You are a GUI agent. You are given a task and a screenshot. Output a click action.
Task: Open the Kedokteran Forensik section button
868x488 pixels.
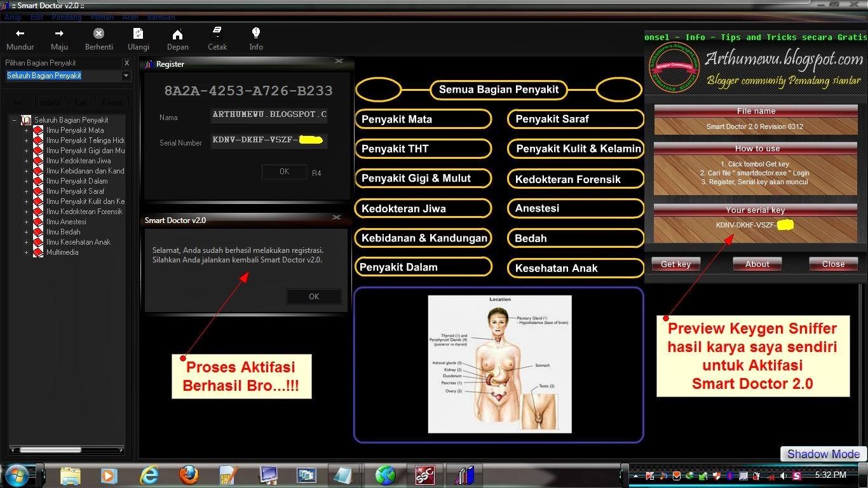pyautogui.click(x=576, y=179)
